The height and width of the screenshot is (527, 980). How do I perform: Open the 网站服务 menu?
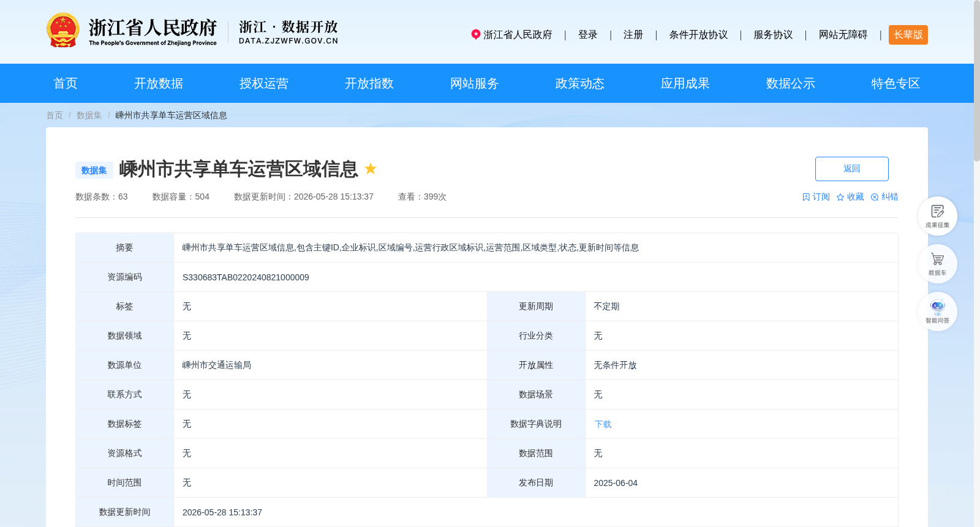[475, 83]
